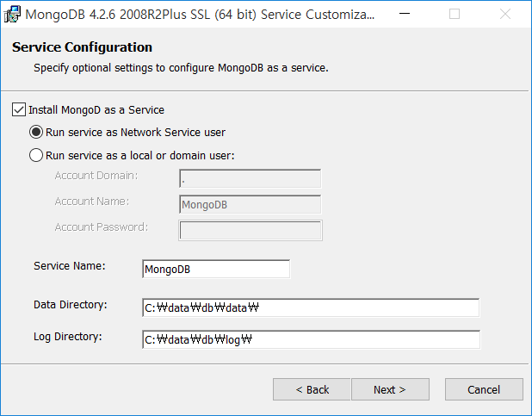The image size is (532, 416).
Task: Click the Account Password: label
Action: point(102,227)
